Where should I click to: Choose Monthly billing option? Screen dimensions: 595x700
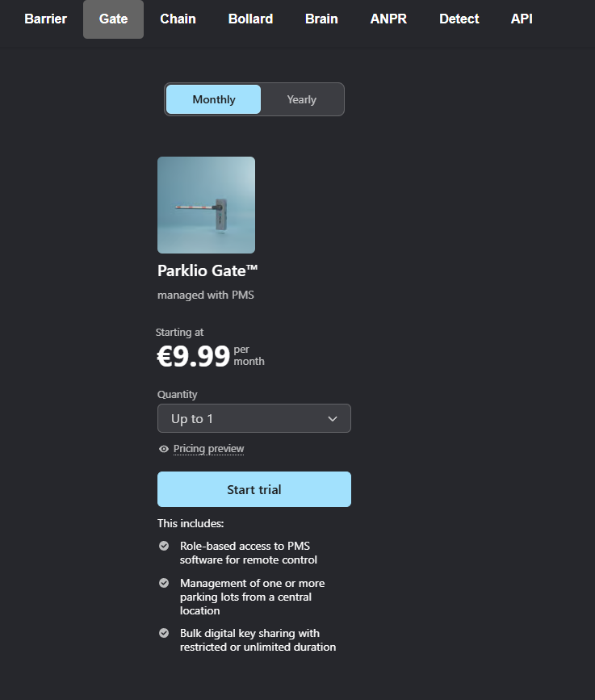(214, 99)
